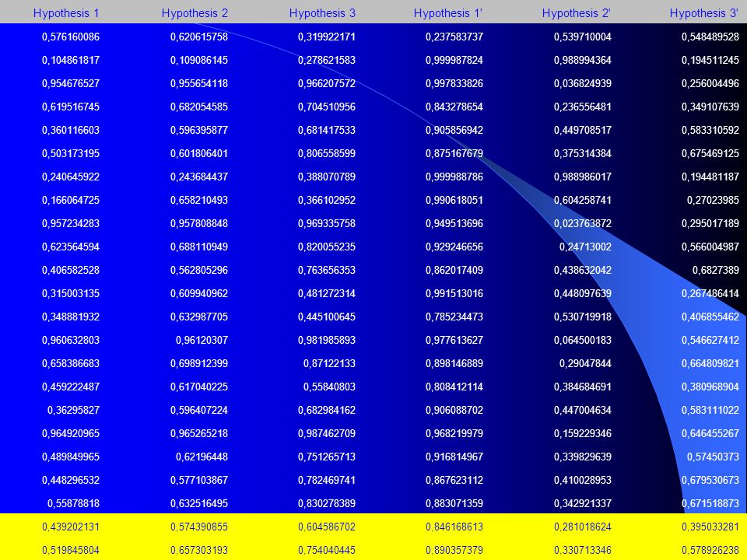Click the cell reading 0,194511245

click(710, 60)
